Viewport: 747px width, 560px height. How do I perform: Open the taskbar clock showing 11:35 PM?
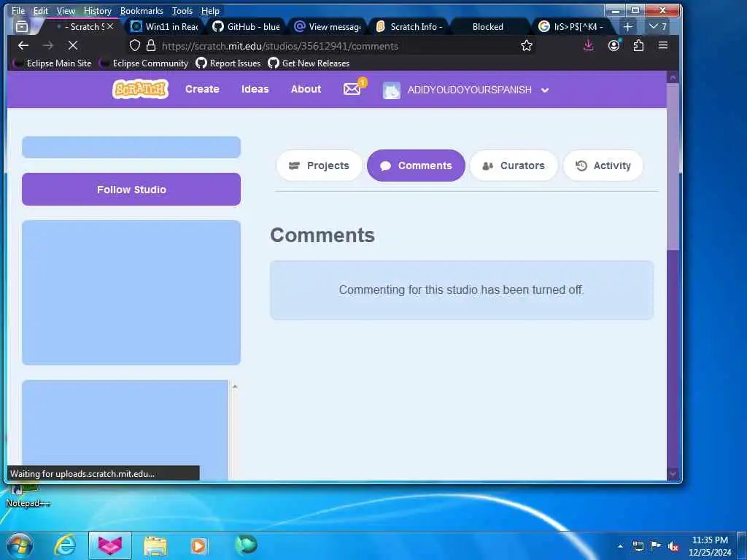710,545
